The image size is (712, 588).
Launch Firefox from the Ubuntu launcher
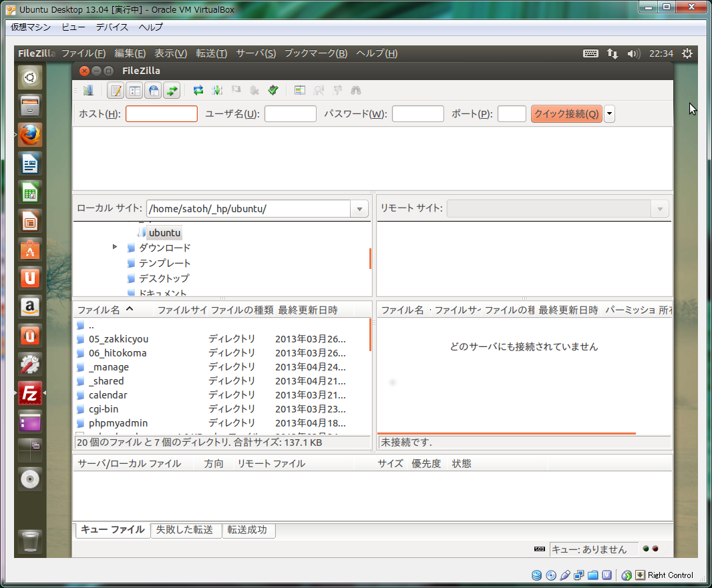(x=30, y=135)
